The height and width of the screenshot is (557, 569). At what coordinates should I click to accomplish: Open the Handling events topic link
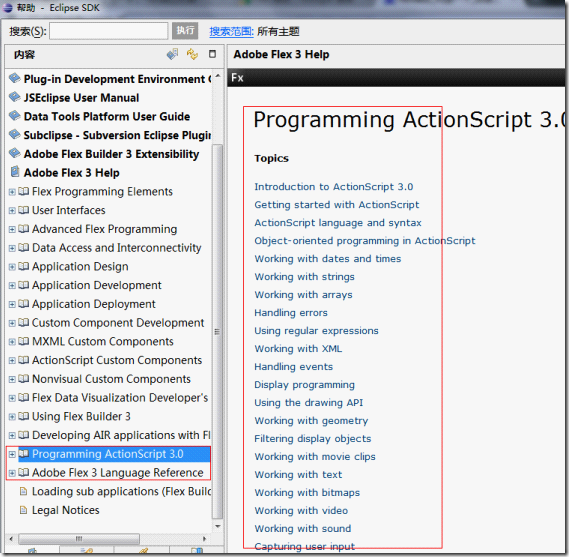[294, 367]
